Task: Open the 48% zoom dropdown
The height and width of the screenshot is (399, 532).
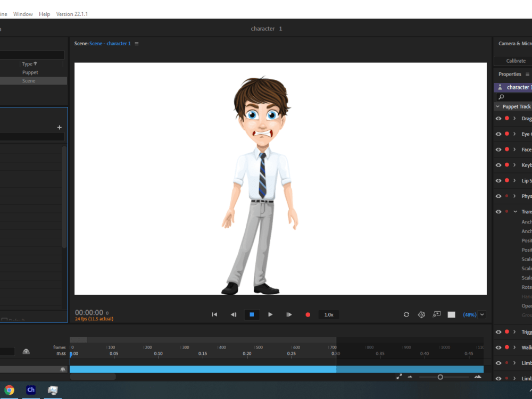Action: point(482,314)
